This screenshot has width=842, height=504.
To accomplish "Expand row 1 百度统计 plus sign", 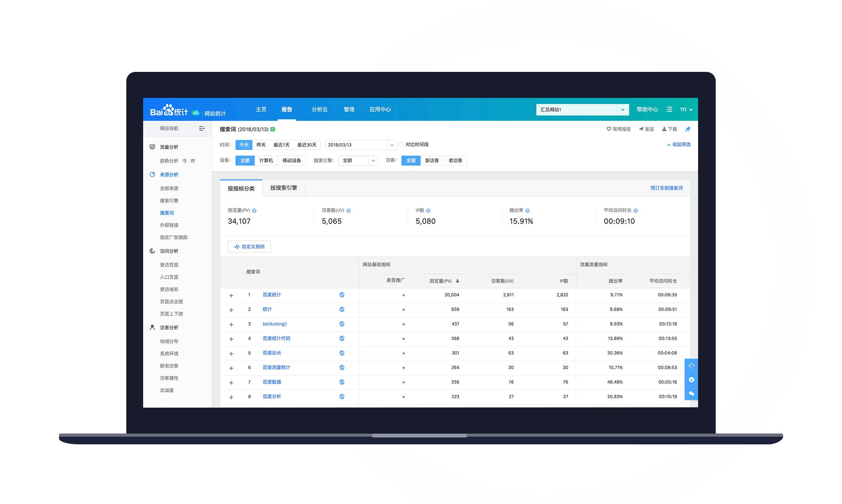I will point(231,295).
